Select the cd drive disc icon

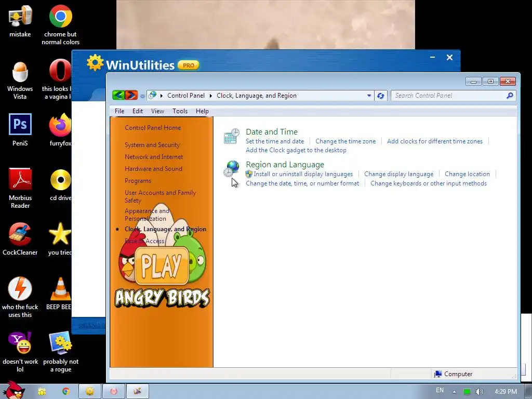tap(60, 179)
